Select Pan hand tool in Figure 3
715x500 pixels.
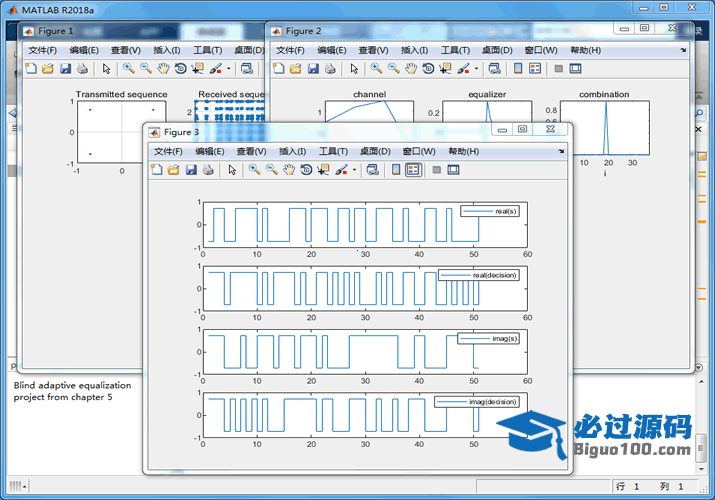point(289,170)
